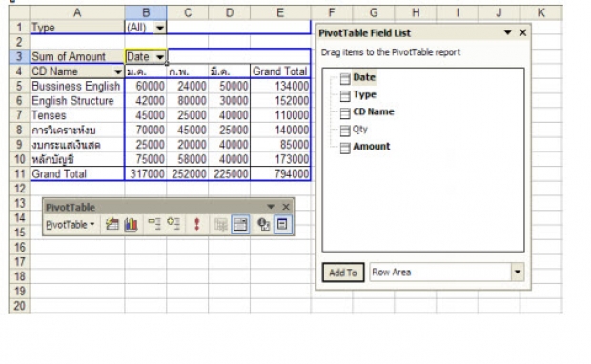The image size is (591, 364).
Task: Select column header A
Action: [77, 12]
